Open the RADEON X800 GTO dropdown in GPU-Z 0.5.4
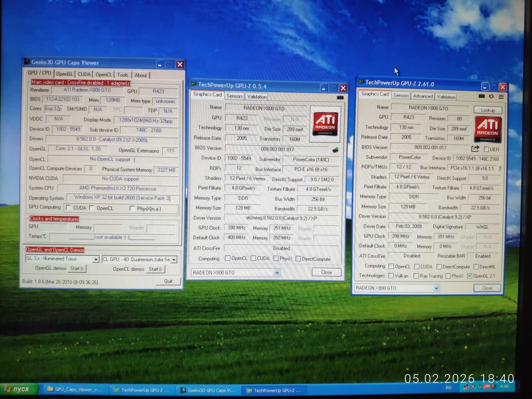Screen dimensions: 532x399 point(277,273)
